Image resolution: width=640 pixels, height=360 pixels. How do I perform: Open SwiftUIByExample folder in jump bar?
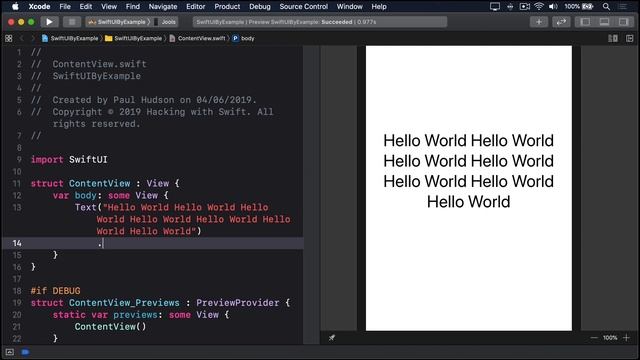[134, 38]
